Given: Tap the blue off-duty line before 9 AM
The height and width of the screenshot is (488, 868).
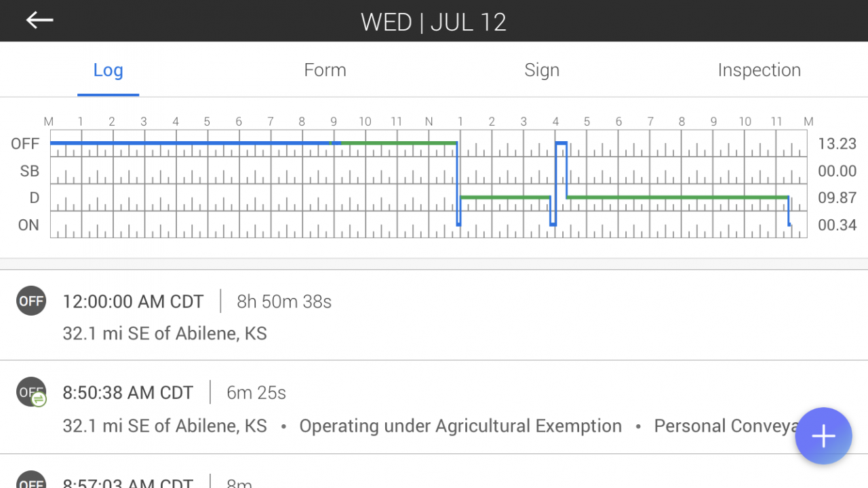Looking at the screenshot, I should pos(190,143).
